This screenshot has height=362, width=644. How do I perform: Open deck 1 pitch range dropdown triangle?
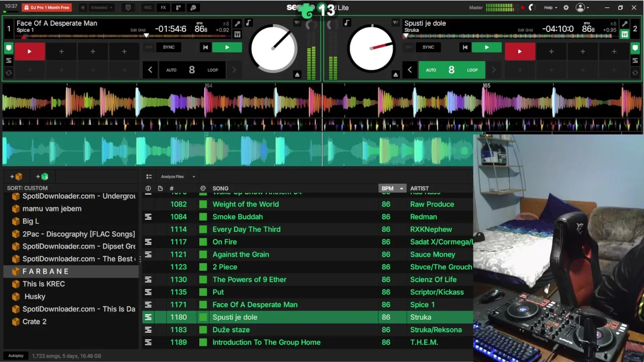(x=297, y=23)
